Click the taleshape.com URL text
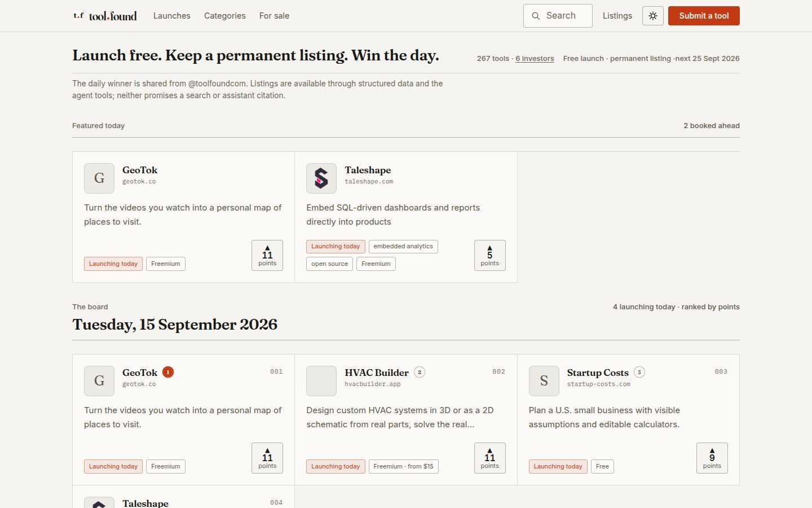The height and width of the screenshot is (508, 812). (x=369, y=182)
